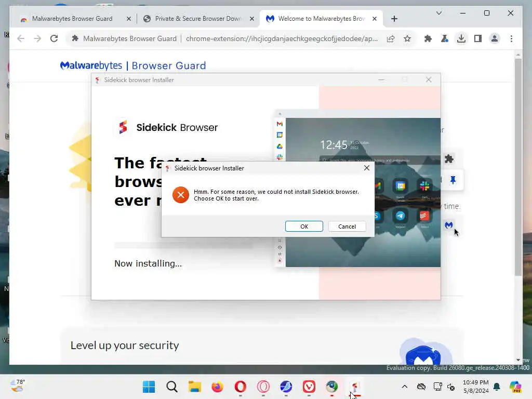Minimize the Sidekick browser Installer window
This screenshot has width=532, height=399.
[381, 79]
